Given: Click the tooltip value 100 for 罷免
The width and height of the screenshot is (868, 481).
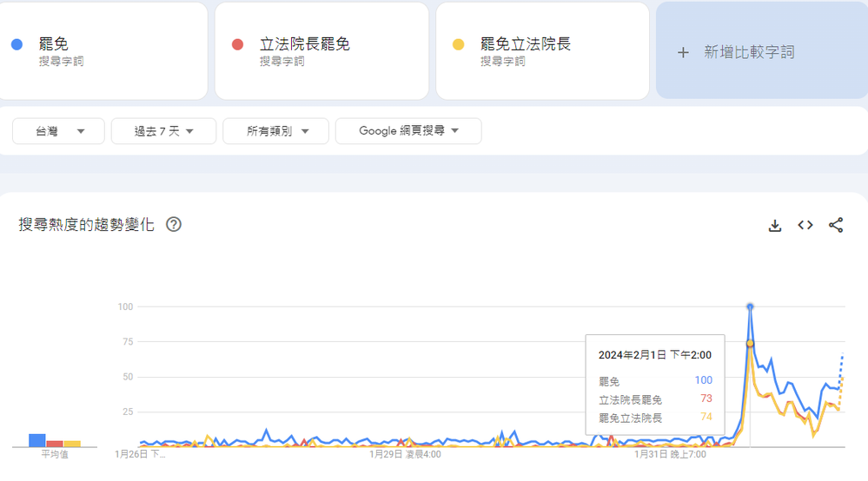Looking at the screenshot, I should (704, 380).
